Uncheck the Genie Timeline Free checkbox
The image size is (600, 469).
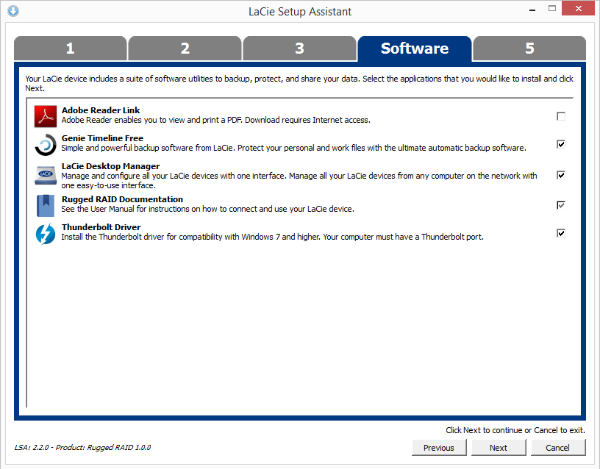[x=561, y=144]
